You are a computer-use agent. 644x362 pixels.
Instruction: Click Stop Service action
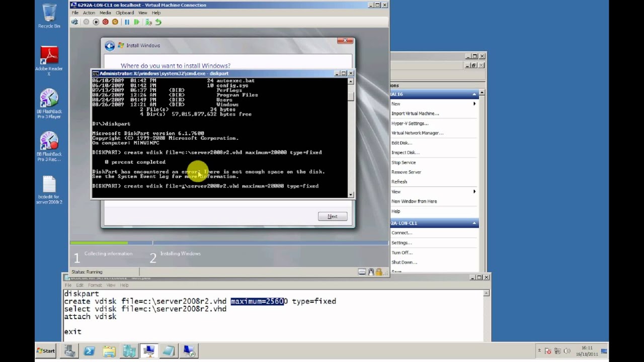(404, 162)
